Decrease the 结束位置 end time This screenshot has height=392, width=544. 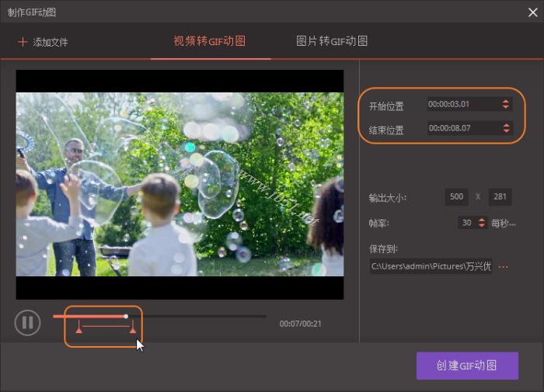[x=507, y=131]
